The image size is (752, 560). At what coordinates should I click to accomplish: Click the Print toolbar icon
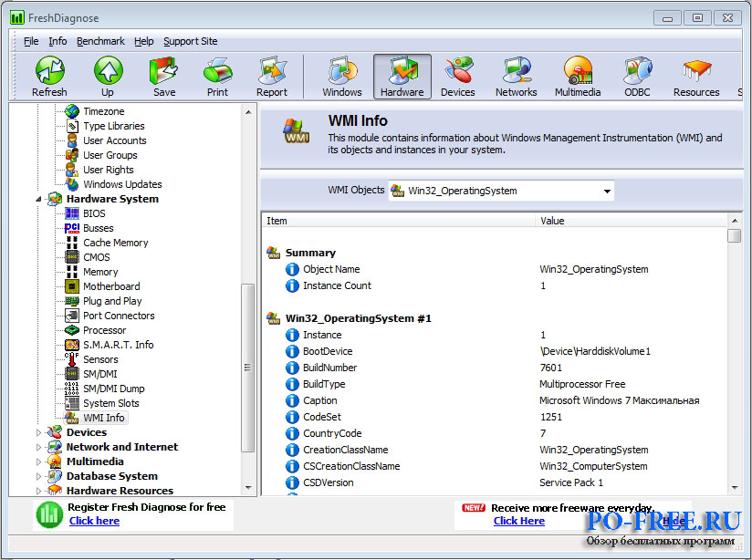point(217,77)
